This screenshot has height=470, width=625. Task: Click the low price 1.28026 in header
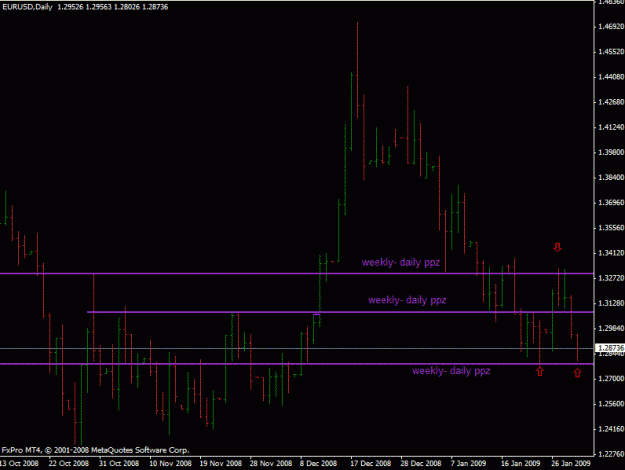pos(127,7)
